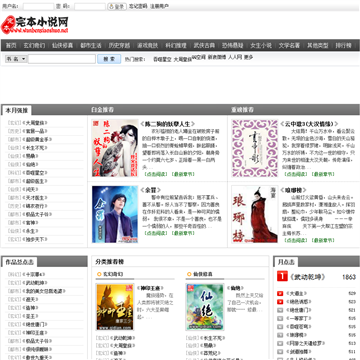
Task: Click the 人人网 link in the search bar
Action: pos(235,57)
